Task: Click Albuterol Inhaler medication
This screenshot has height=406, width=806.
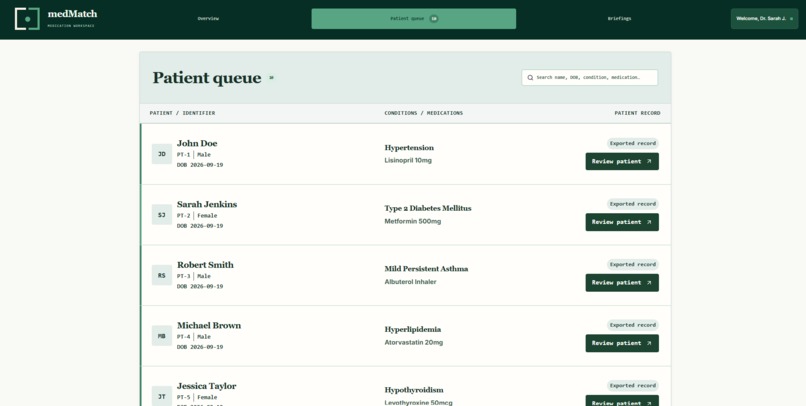Action: tap(410, 282)
